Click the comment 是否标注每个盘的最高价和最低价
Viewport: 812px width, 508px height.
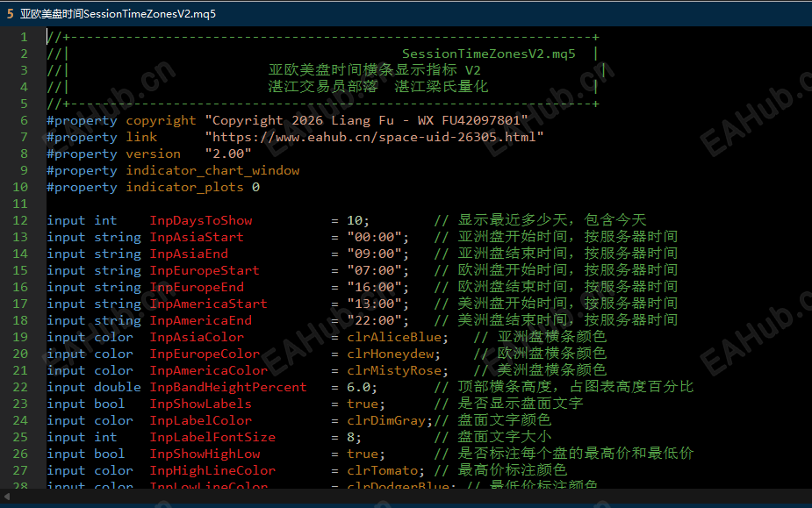[575, 454]
